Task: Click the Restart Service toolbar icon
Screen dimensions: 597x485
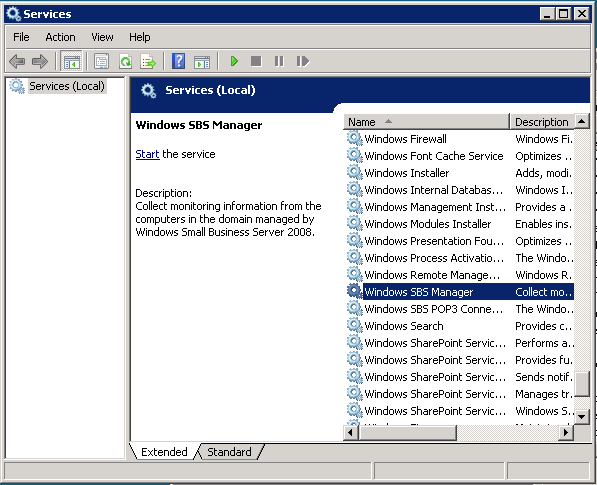Action: point(303,61)
